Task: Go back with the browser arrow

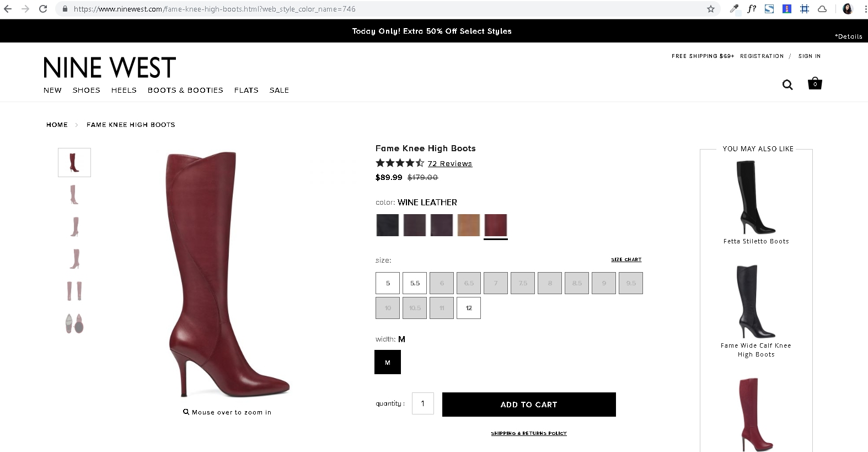Action: [x=9, y=9]
